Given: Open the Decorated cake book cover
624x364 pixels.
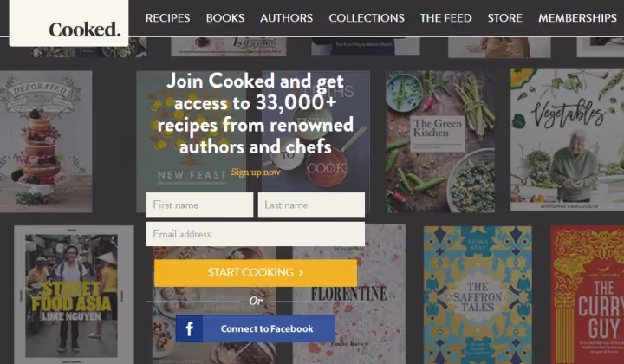Looking at the screenshot, I should coord(46,141).
